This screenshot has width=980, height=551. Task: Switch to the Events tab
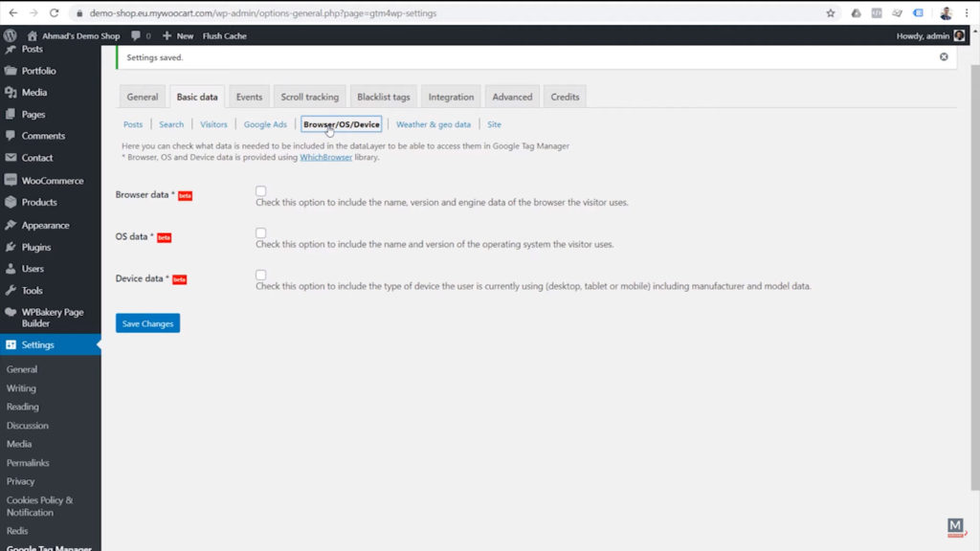[x=249, y=96]
